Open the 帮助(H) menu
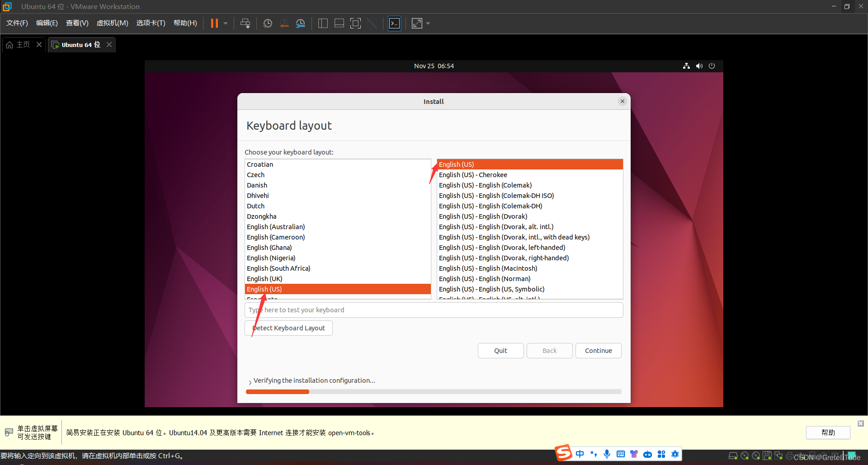 click(185, 23)
